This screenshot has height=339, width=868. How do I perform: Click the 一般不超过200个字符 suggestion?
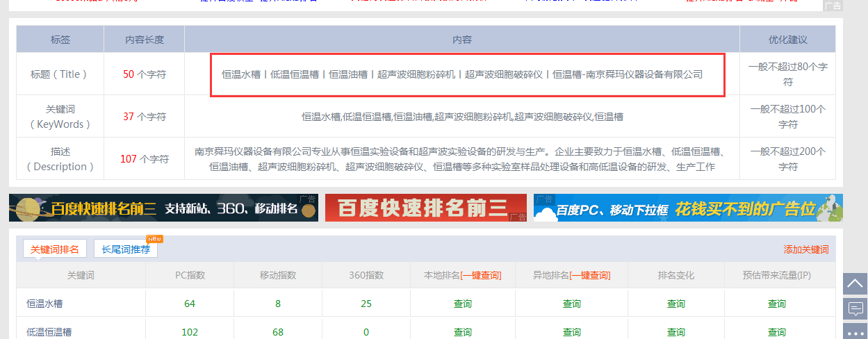point(788,159)
